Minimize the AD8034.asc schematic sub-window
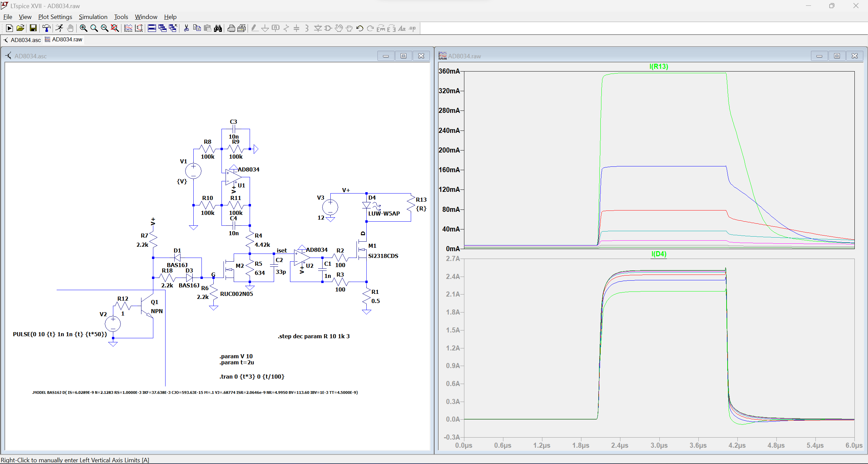868x464 pixels. (x=386, y=56)
